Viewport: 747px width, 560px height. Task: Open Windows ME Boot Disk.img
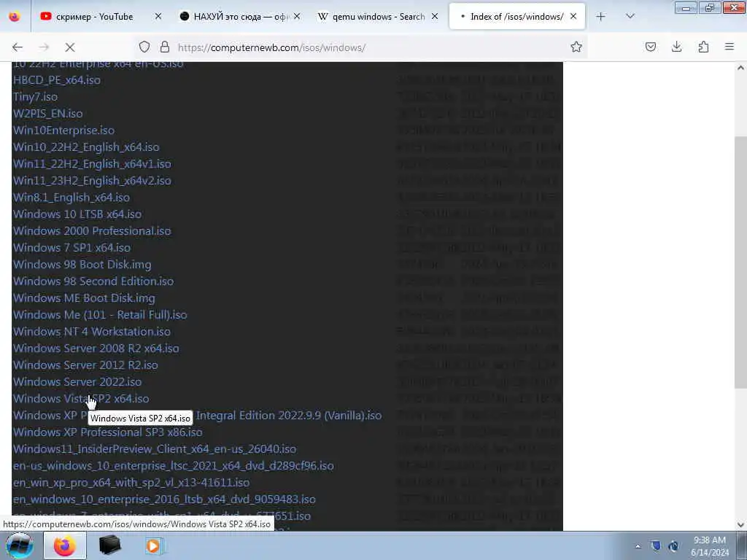[x=85, y=298]
